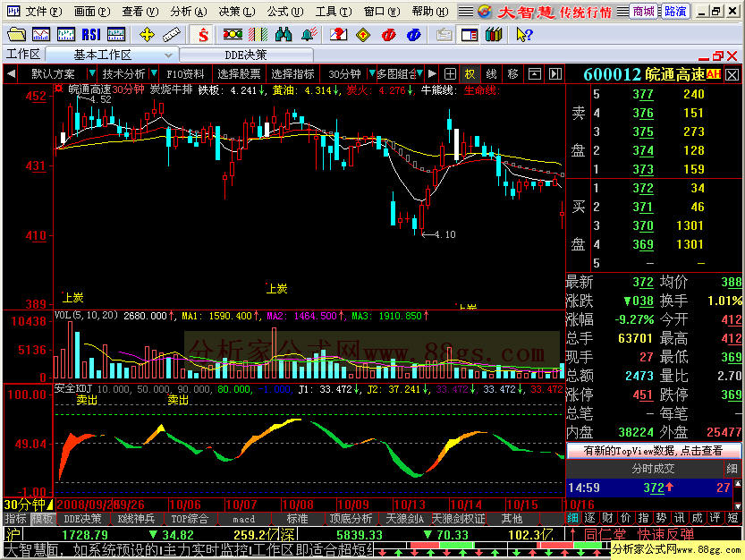This screenshot has width=745, height=560.
Task: Click the help cursor question icon
Action: [x=524, y=35]
